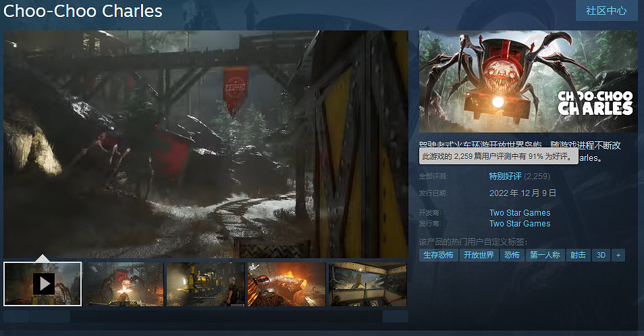Open publisher Two Star Games link
644x336 pixels.
[519, 224]
